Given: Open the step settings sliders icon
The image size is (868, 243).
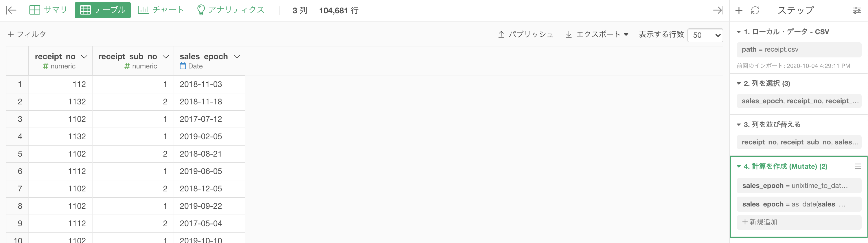Looking at the screenshot, I should click(x=856, y=10).
